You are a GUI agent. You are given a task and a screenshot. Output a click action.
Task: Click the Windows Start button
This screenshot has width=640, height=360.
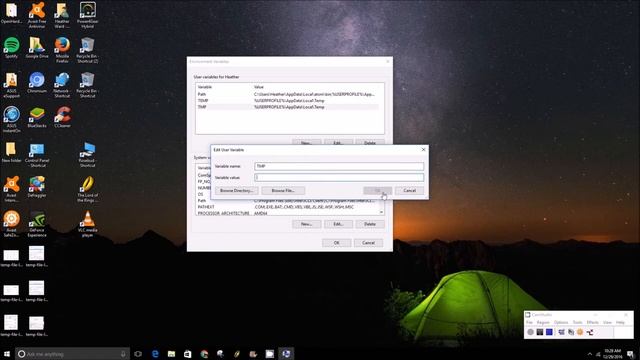(7, 354)
